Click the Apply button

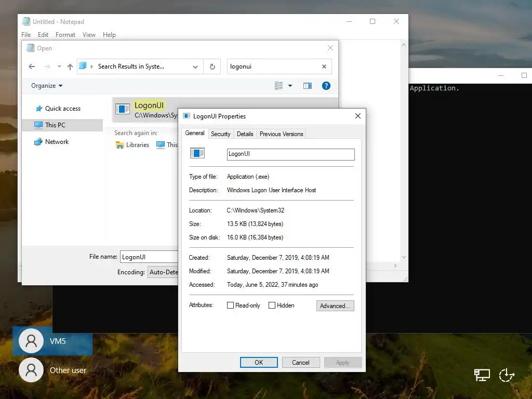tap(343, 362)
